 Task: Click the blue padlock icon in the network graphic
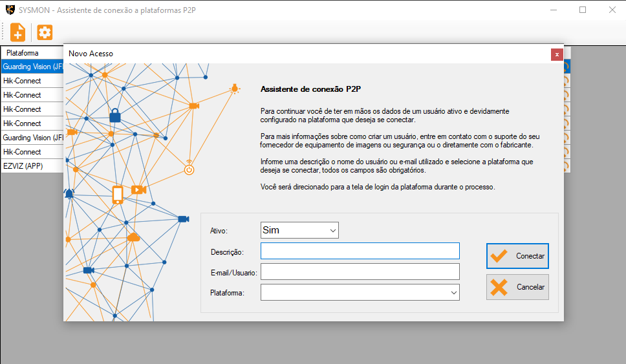tap(115, 116)
